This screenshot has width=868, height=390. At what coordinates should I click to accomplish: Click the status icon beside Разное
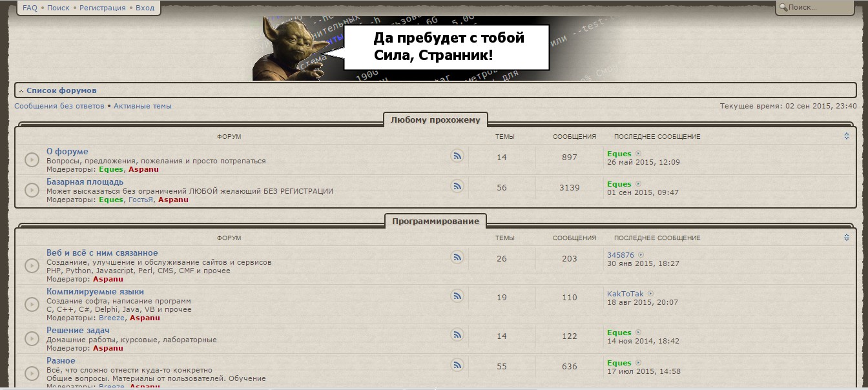coord(32,373)
